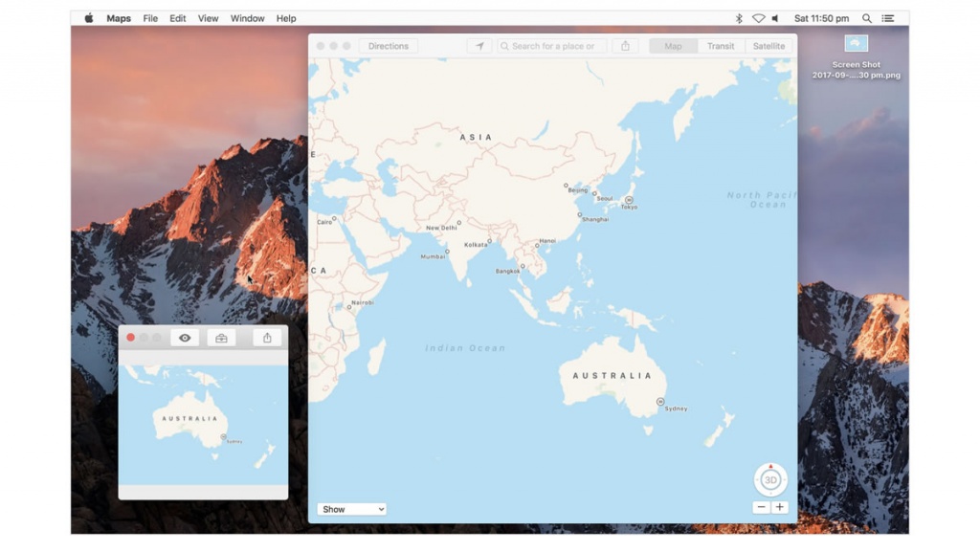980x552 pixels.
Task: Click the Wi-Fi status icon
Action: pos(758,18)
